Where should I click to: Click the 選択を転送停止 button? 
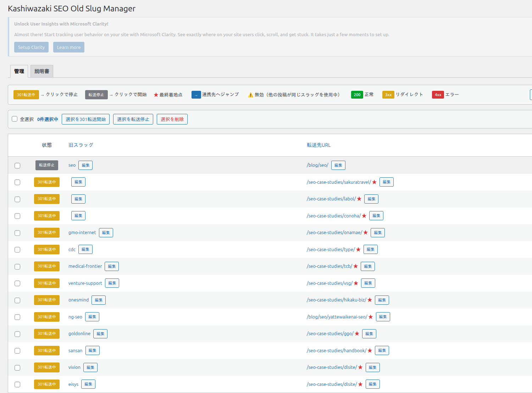(x=133, y=119)
